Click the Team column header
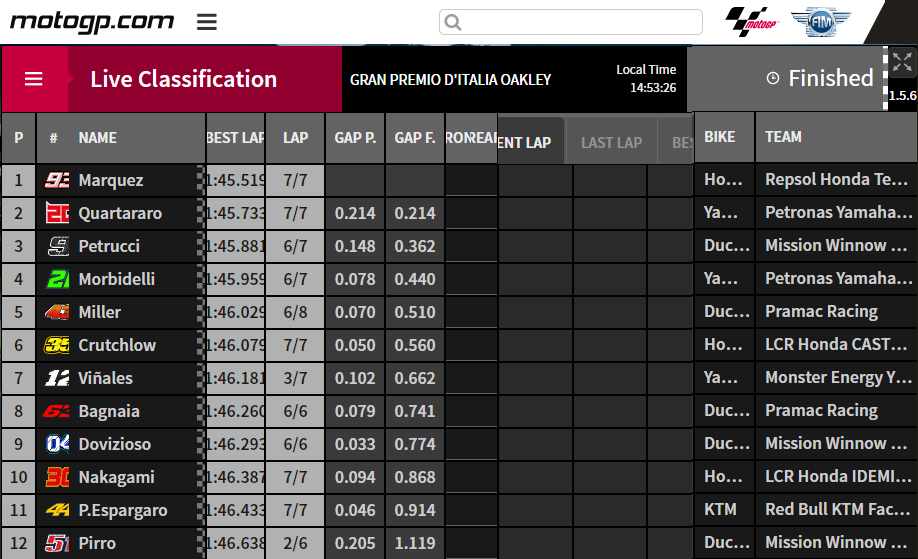 pos(783,137)
